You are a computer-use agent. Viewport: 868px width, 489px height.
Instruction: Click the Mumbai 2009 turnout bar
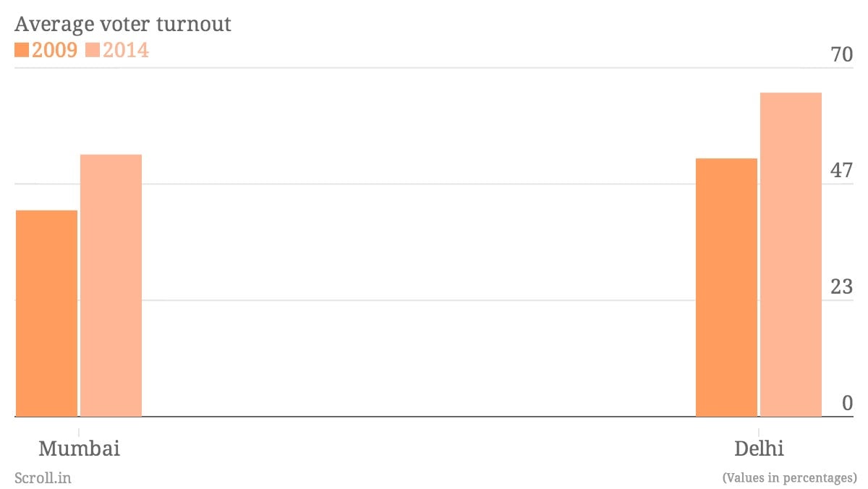click(46, 313)
